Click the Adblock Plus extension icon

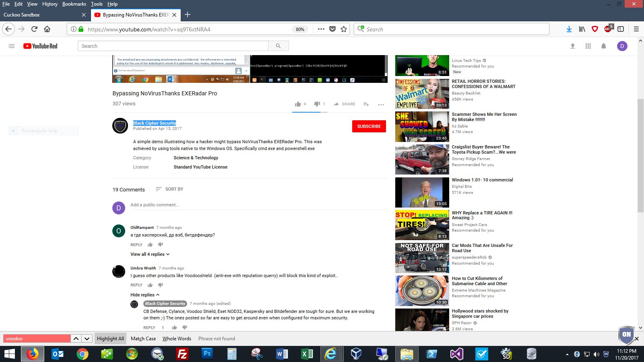click(608, 29)
